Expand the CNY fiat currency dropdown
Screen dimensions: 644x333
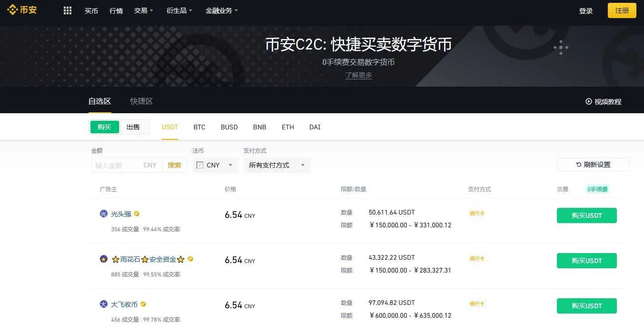215,165
